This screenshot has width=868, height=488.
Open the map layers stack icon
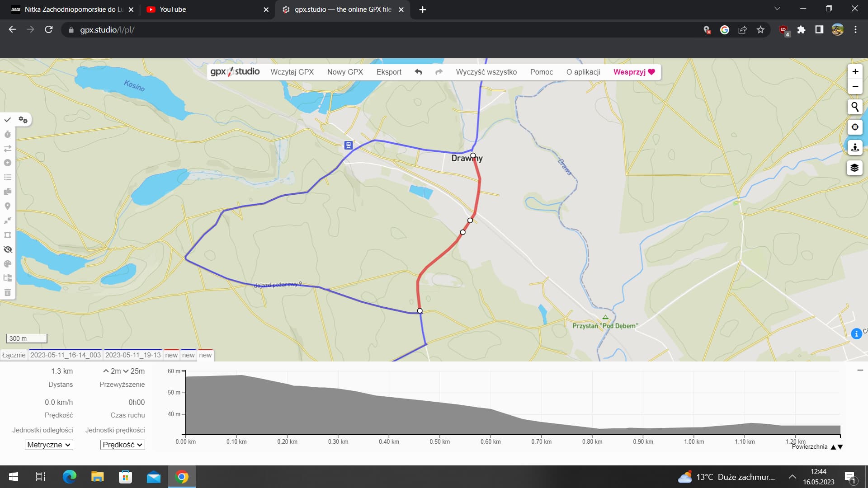click(x=854, y=168)
